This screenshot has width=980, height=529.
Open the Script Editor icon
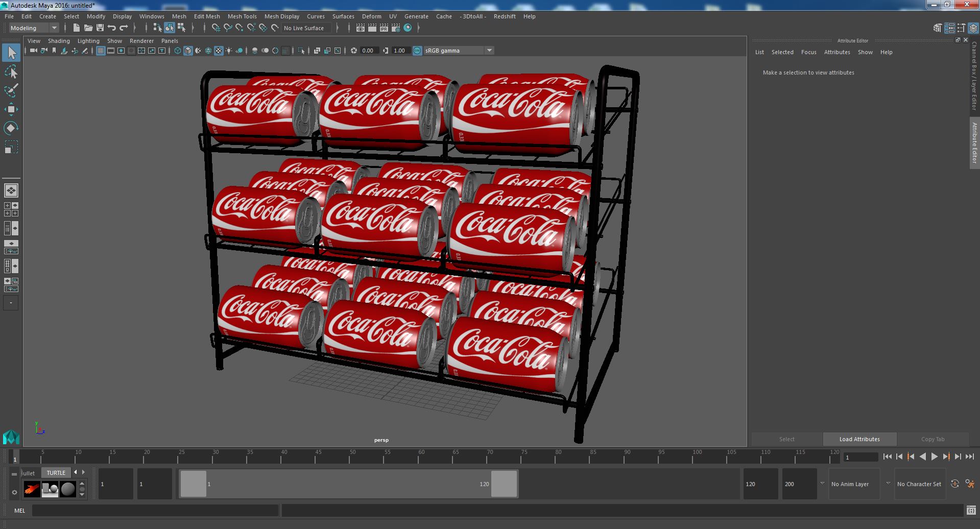click(971, 510)
